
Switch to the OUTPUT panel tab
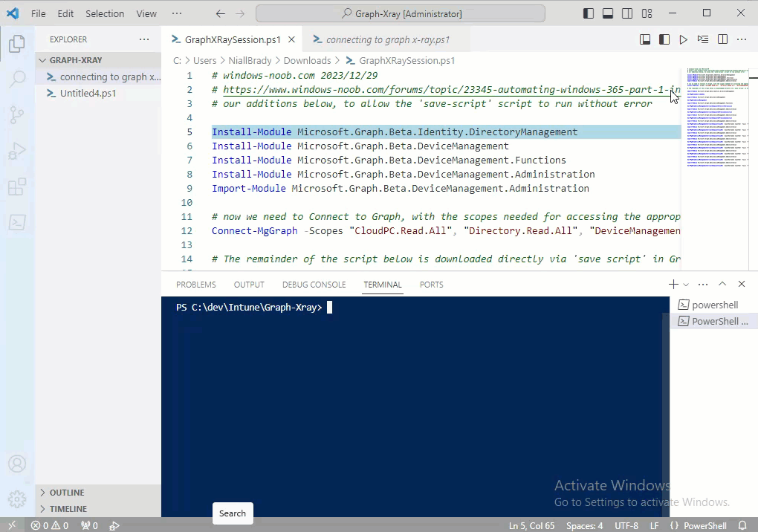(x=249, y=285)
